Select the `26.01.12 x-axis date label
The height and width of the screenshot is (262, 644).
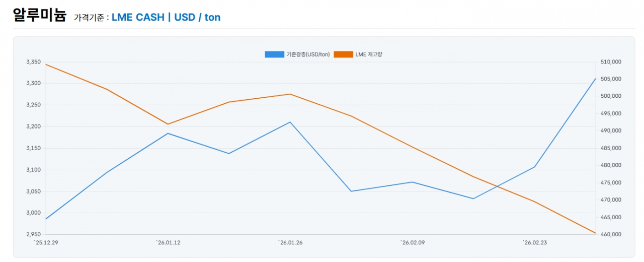pyautogui.click(x=168, y=243)
